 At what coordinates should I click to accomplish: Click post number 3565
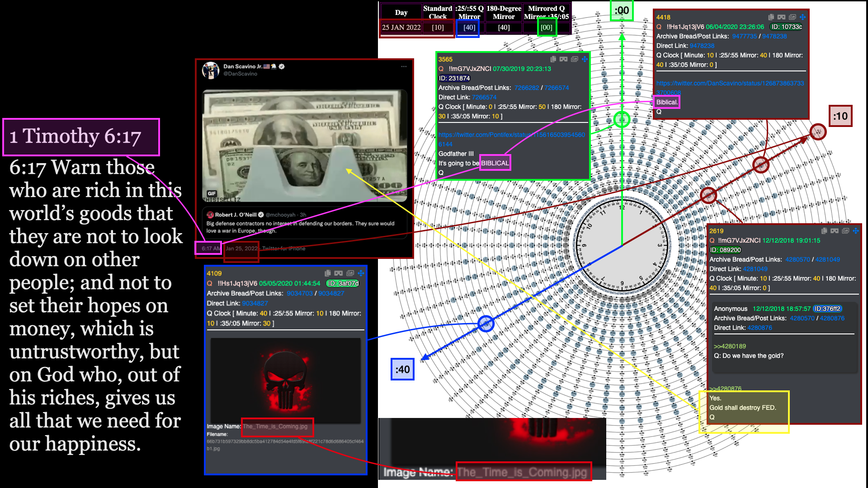pos(445,59)
